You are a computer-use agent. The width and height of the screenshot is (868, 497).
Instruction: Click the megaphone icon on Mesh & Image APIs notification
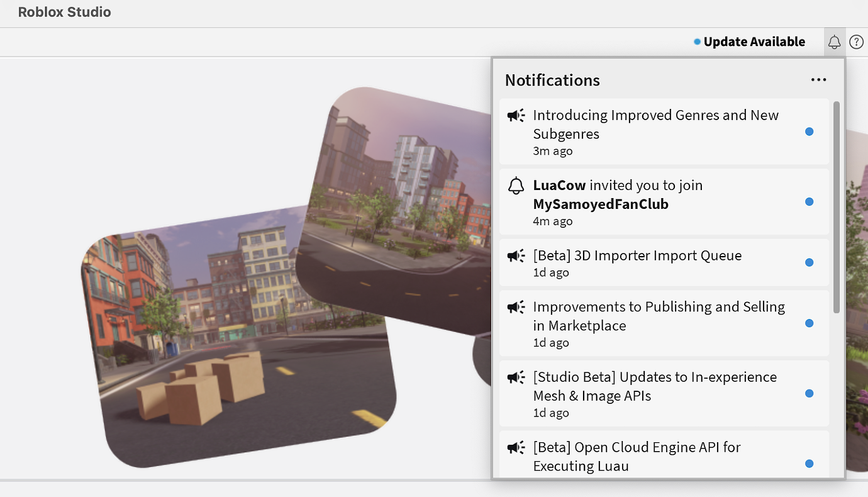pyautogui.click(x=516, y=377)
